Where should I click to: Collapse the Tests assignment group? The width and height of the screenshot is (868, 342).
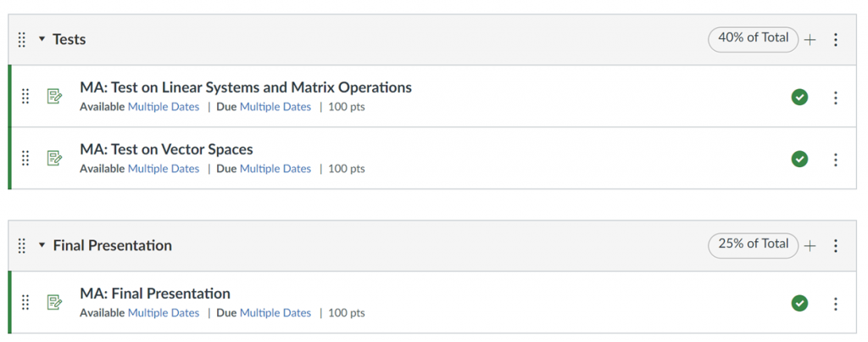[x=42, y=40]
